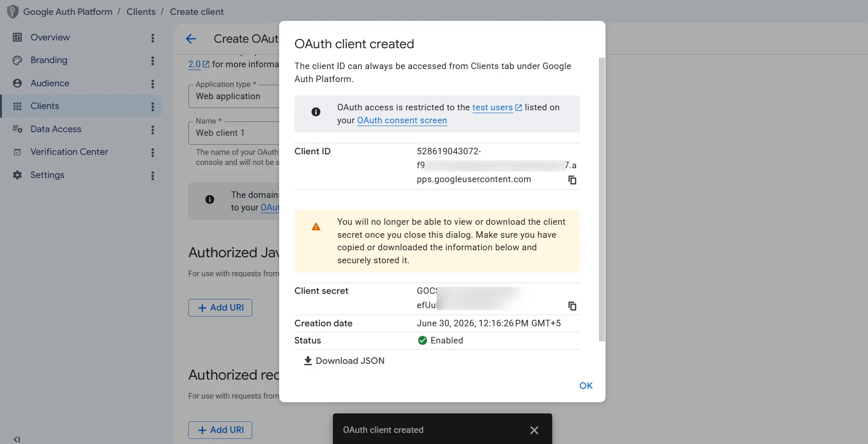The height and width of the screenshot is (444, 868).
Task: Click the green Enabled status checkmark
Action: pyautogui.click(x=422, y=341)
